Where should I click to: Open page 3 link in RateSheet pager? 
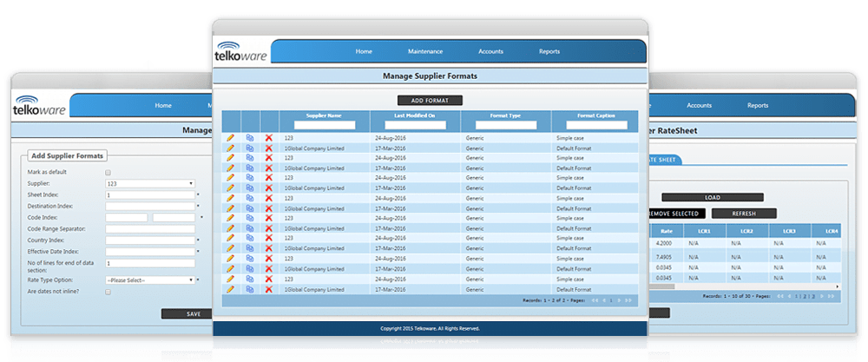[814, 296]
